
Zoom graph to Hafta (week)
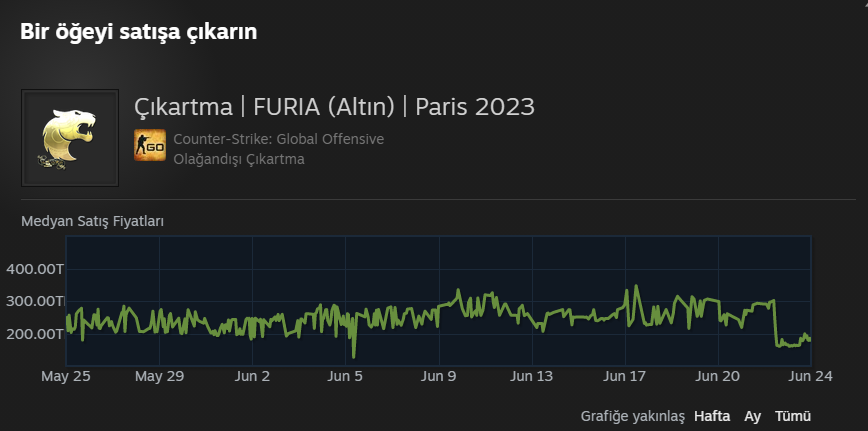pyautogui.click(x=712, y=416)
